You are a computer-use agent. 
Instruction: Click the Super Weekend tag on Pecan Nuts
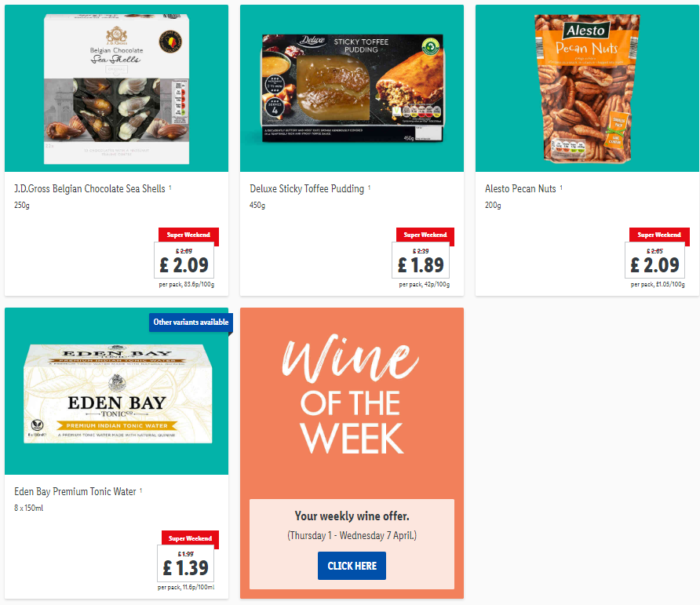pos(659,235)
